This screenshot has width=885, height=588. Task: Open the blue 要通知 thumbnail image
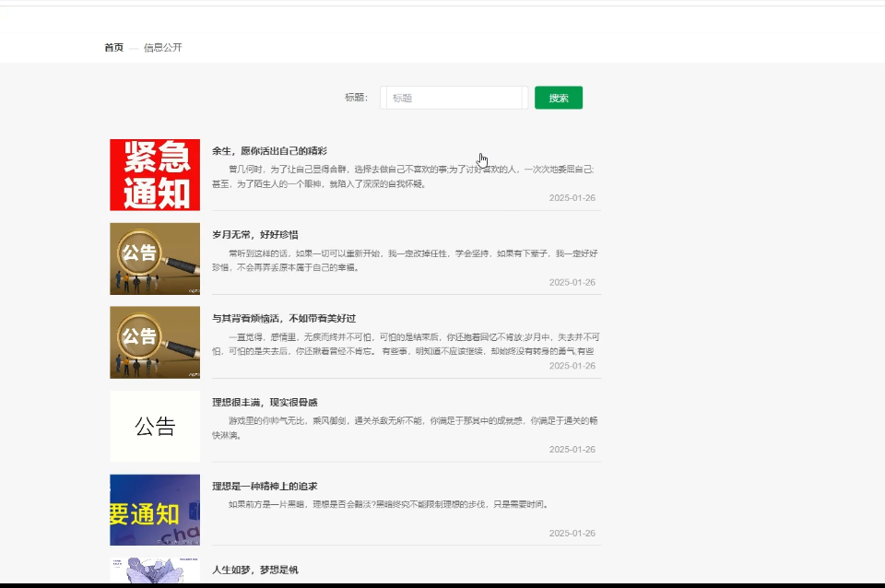point(155,510)
